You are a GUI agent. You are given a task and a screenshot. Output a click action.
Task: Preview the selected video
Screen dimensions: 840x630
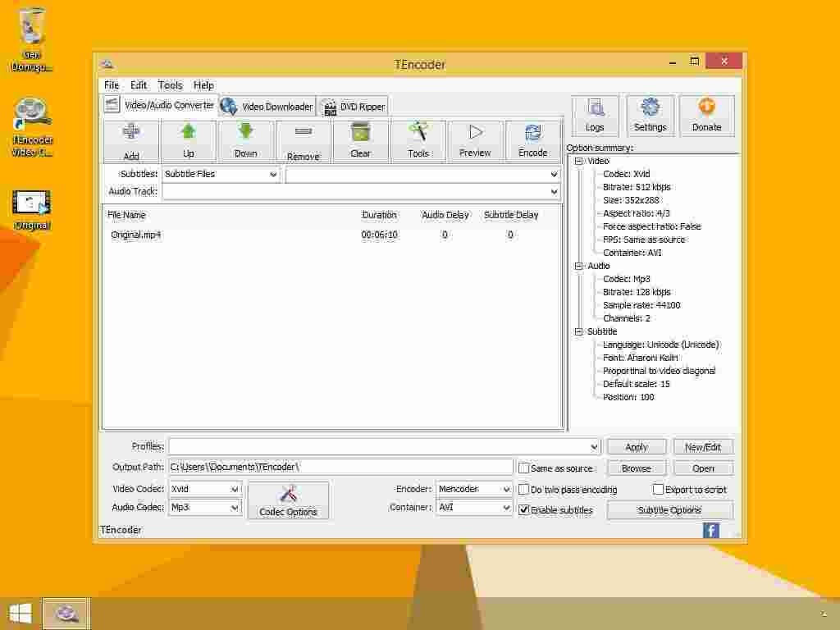point(475,141)
